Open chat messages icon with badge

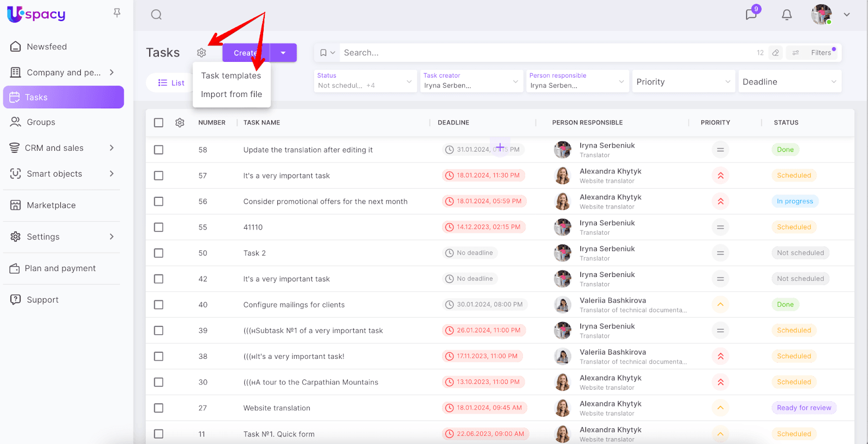coord(751,14)
